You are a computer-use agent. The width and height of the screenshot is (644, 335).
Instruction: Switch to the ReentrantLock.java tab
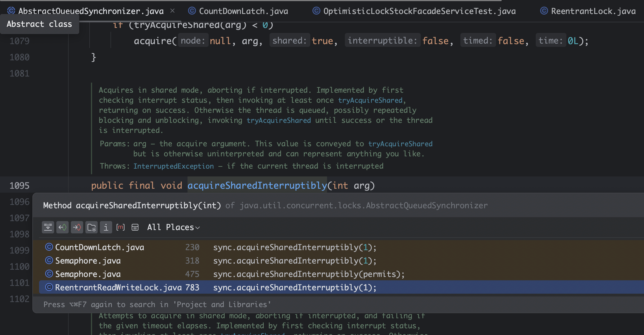593,11
